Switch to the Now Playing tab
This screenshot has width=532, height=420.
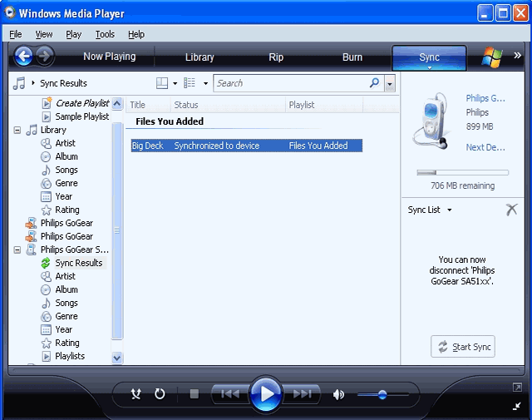coord(109,57)
